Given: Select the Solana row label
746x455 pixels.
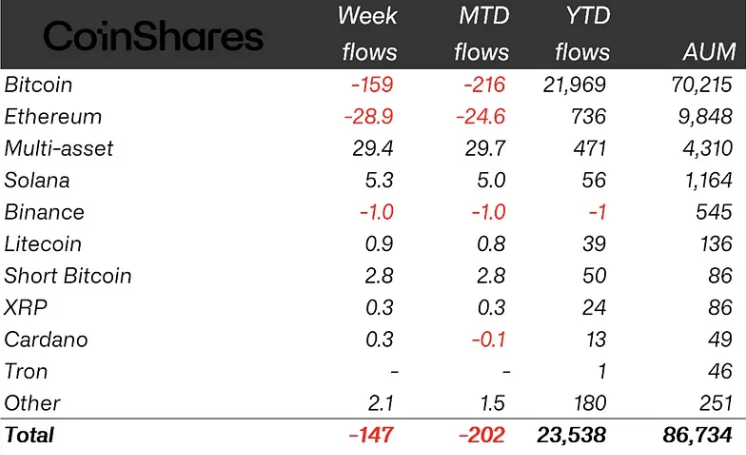Looking at the screenshot, I should [37, 180].
